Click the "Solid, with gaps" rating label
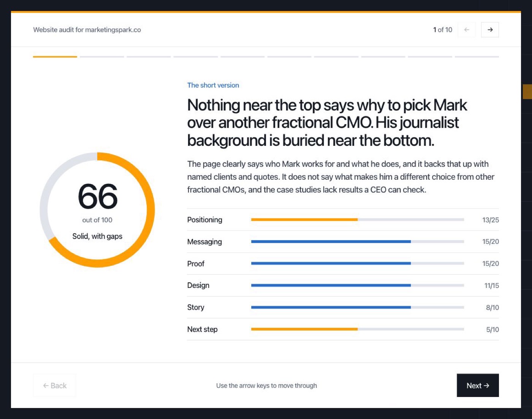This screenshot has height=419, width=532. coord(97,236)
